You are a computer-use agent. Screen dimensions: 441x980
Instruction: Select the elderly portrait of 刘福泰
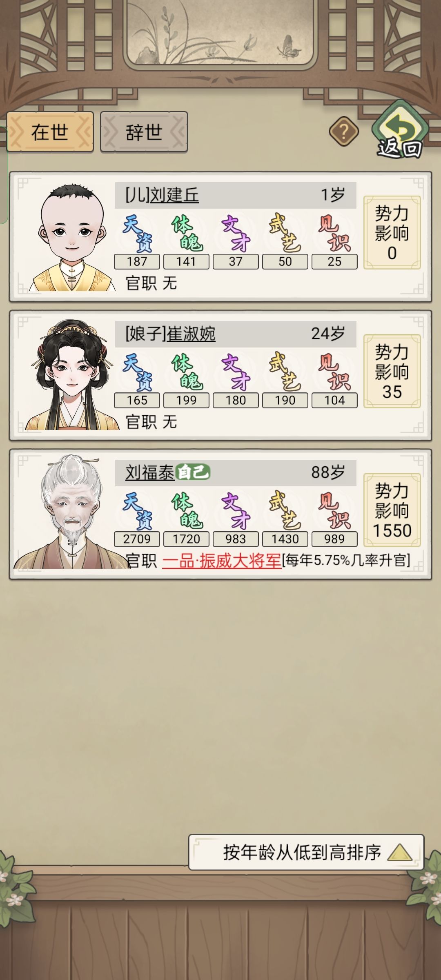click(71, 512)
